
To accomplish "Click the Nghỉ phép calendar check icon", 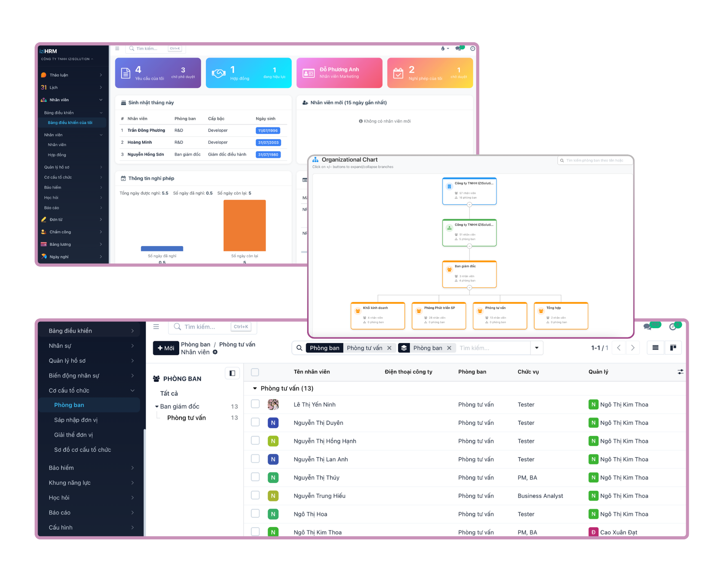I will [x=398, y=73].
